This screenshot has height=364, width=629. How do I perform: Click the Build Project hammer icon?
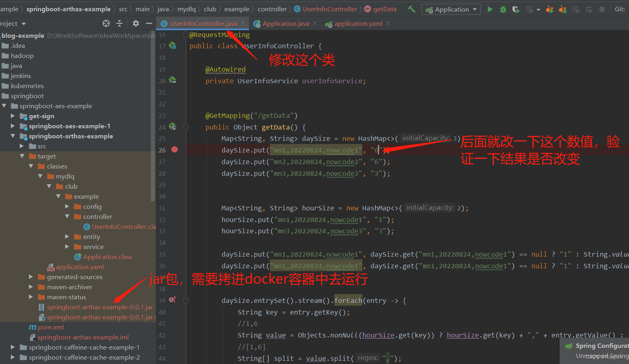point(411,9)
